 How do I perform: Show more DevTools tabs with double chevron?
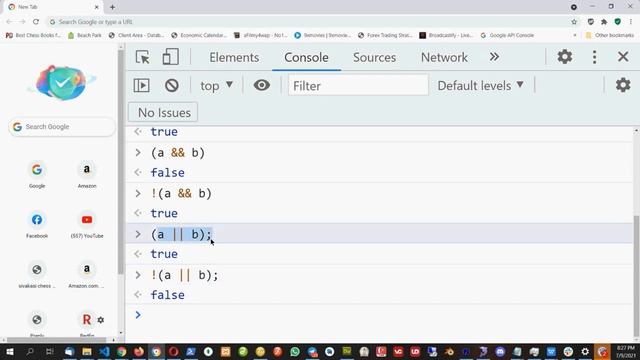pos(494,57)
